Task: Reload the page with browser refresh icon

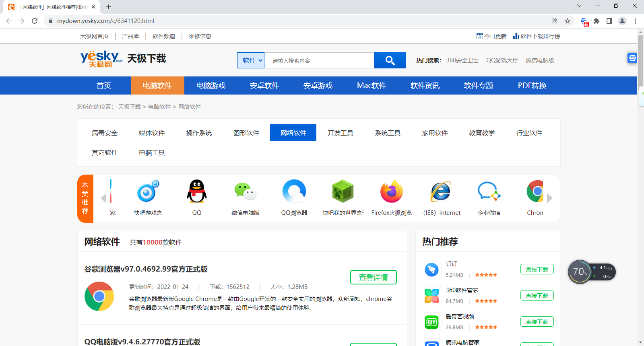Action: click(35, 21)
